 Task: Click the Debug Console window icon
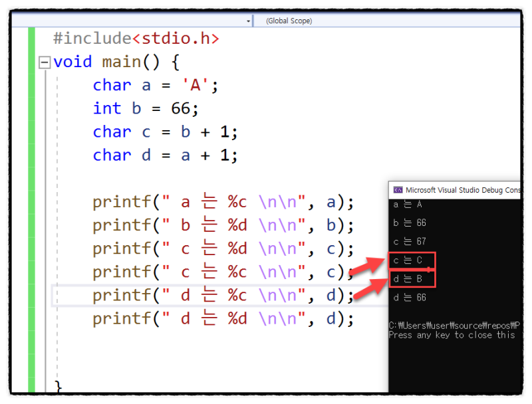398,190
